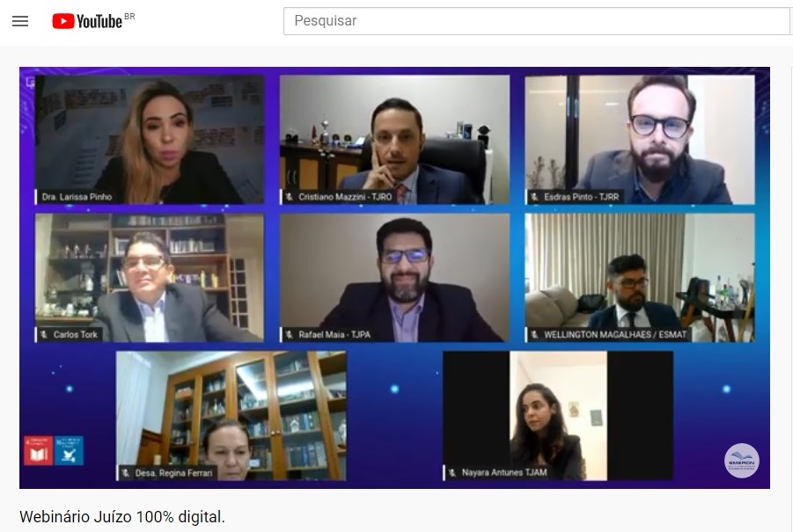The image size is (793, 532).
Task: Click the Wellington Magalhaes video tile
Action: [x=640, y=277]
